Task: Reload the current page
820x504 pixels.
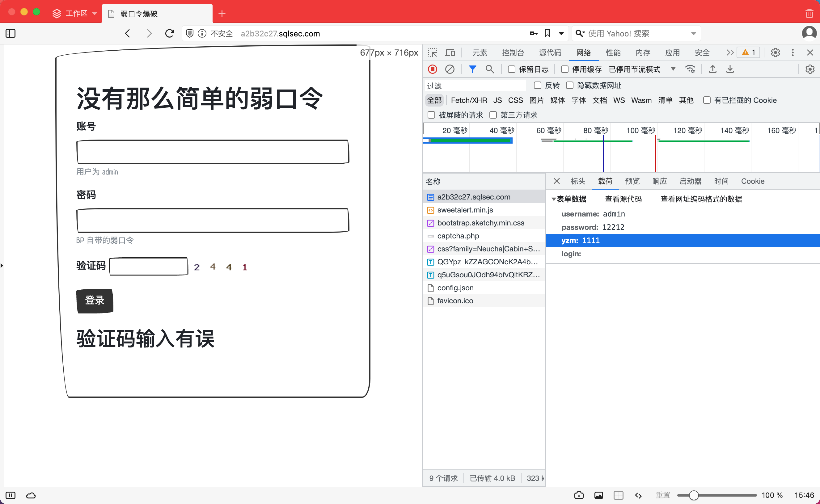Action: tap(170, 33)
